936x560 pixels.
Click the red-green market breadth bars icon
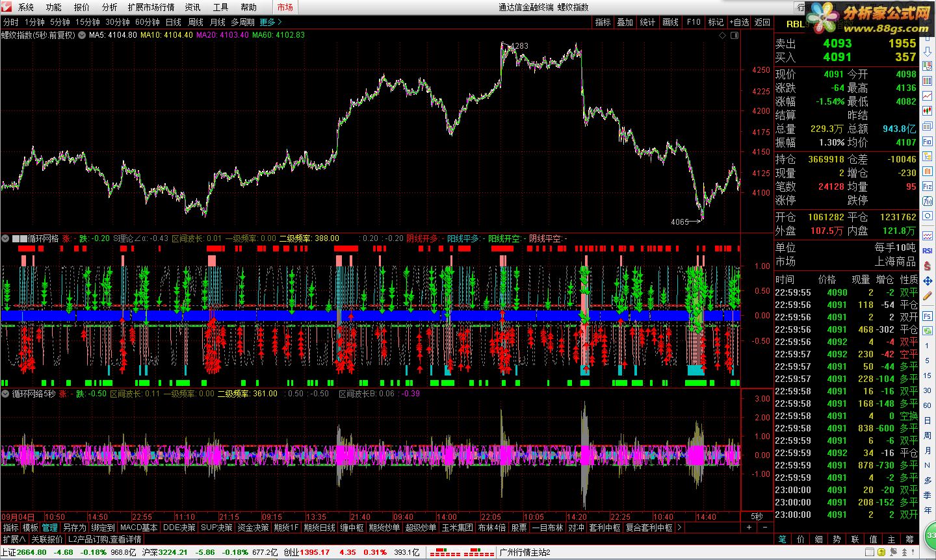(x=462, y=552)
